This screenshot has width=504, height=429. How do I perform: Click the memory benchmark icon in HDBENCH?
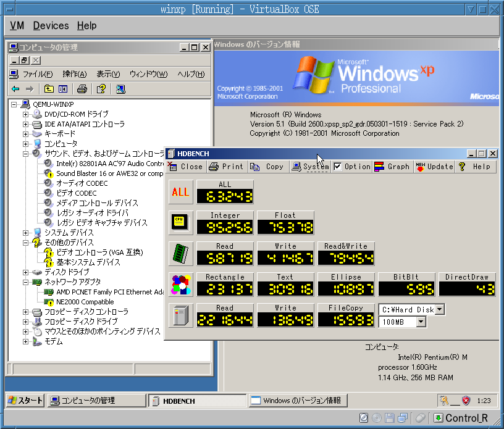click(180, 254)
